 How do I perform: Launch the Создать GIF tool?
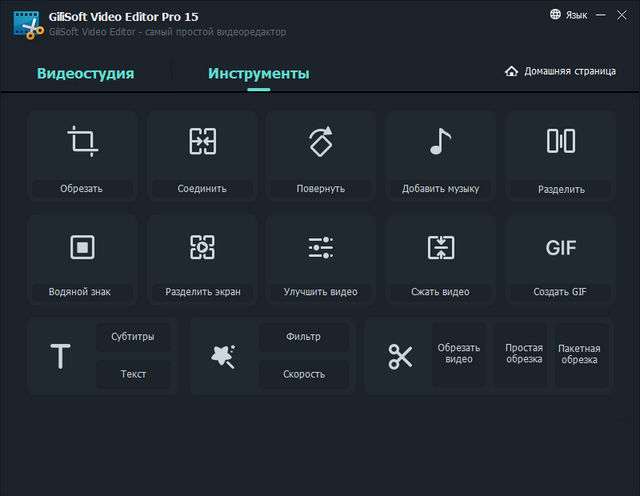point(561,248)
